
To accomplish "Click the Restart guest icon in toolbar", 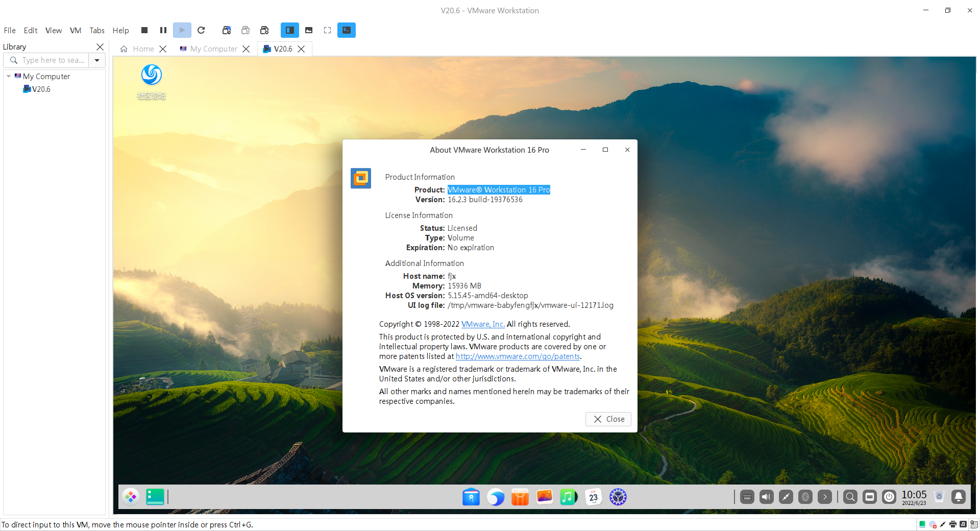I will point(201,30).
